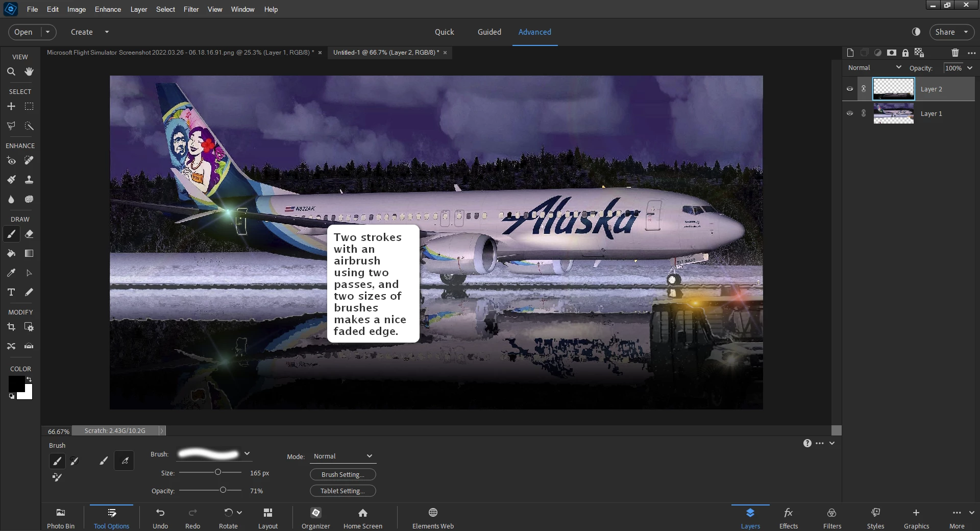Select the Lasso tool
Viewport: 980px width, 531px height.
tap(11, 126)
